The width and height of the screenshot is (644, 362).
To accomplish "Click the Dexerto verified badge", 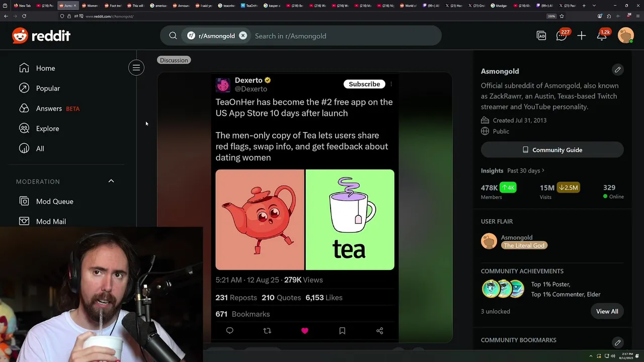I will click(x=268, y=80).
